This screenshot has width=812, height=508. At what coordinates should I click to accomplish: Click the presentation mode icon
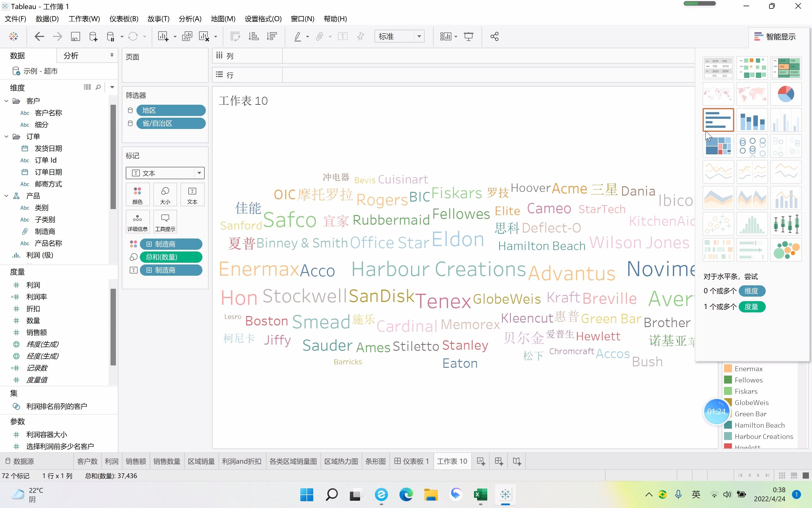[x=468, y=36]
